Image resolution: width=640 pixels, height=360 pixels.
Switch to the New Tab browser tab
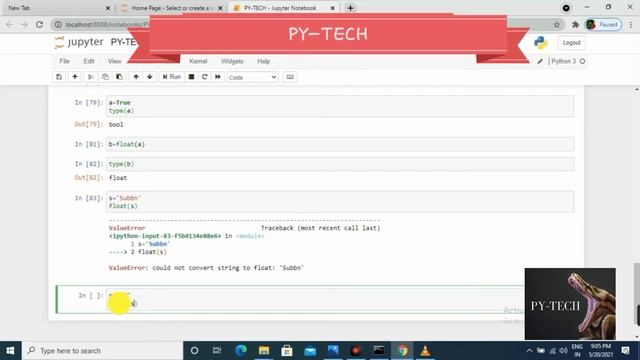(58, 8)
